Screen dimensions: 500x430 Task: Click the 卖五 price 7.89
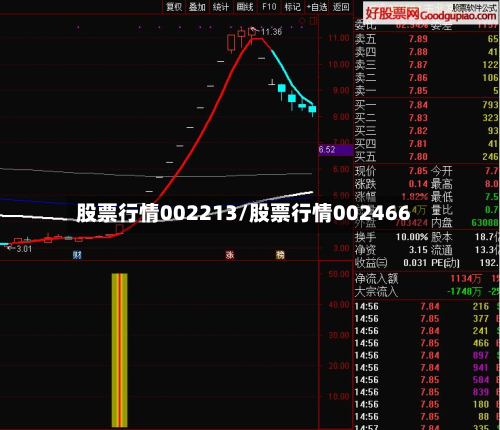click(x=418, y=39)
